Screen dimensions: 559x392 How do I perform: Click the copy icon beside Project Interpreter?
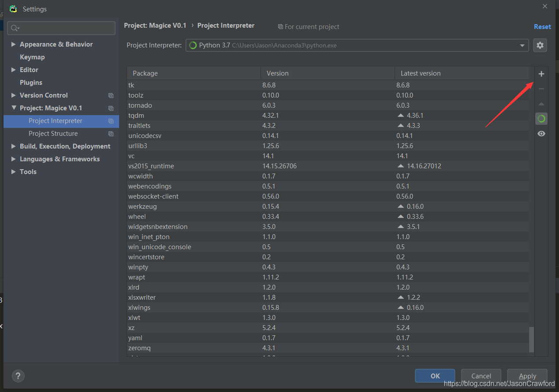(x=111, y=121)
